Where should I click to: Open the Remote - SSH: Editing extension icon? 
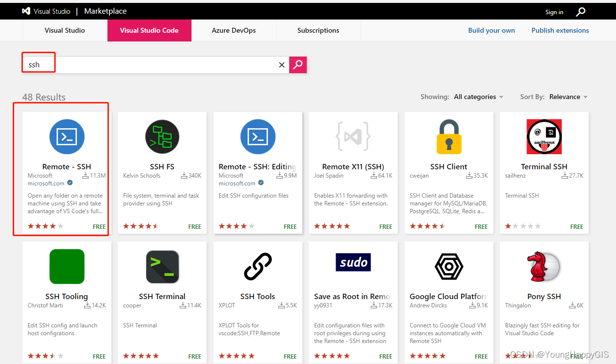pyautogui.click(x=258, y=137)
